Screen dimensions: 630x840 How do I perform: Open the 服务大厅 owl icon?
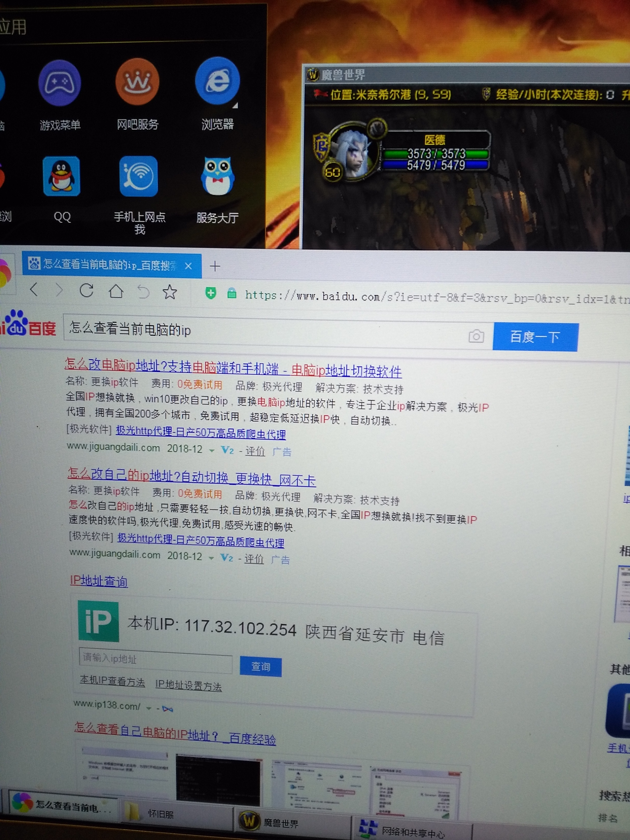point(217,176)
